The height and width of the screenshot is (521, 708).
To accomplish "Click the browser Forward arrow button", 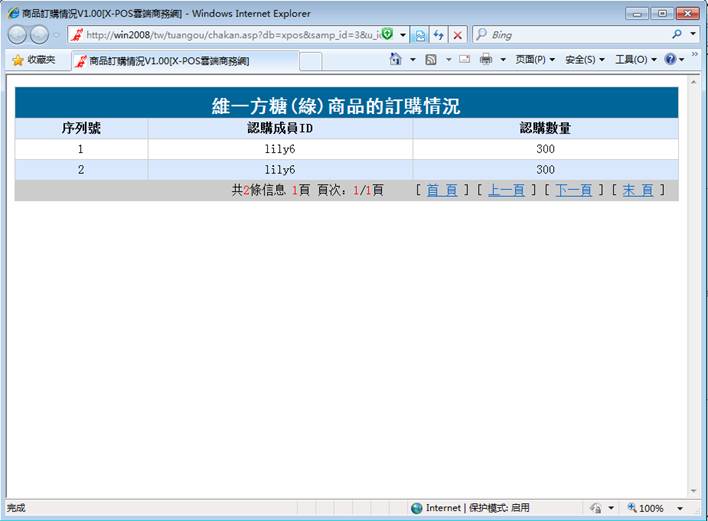I will tap(39, 34).
